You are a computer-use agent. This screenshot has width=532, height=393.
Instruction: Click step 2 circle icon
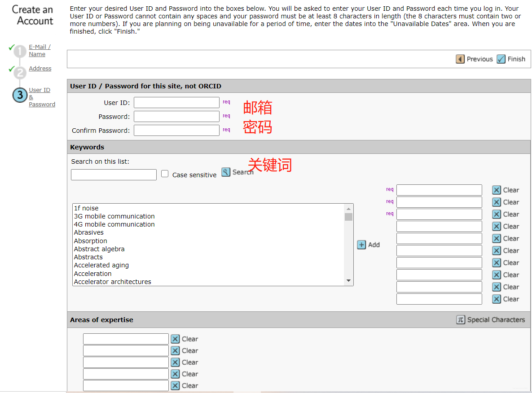tap(20, 73)
